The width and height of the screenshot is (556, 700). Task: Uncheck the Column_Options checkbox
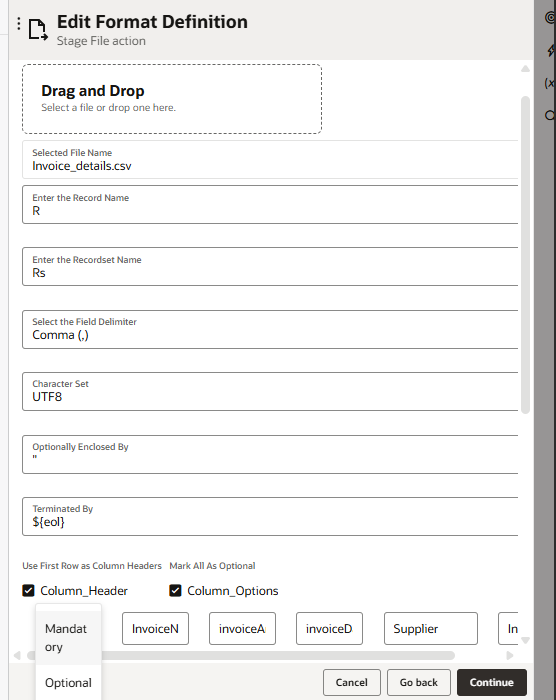pyautogui.click(x=175, y=591)
